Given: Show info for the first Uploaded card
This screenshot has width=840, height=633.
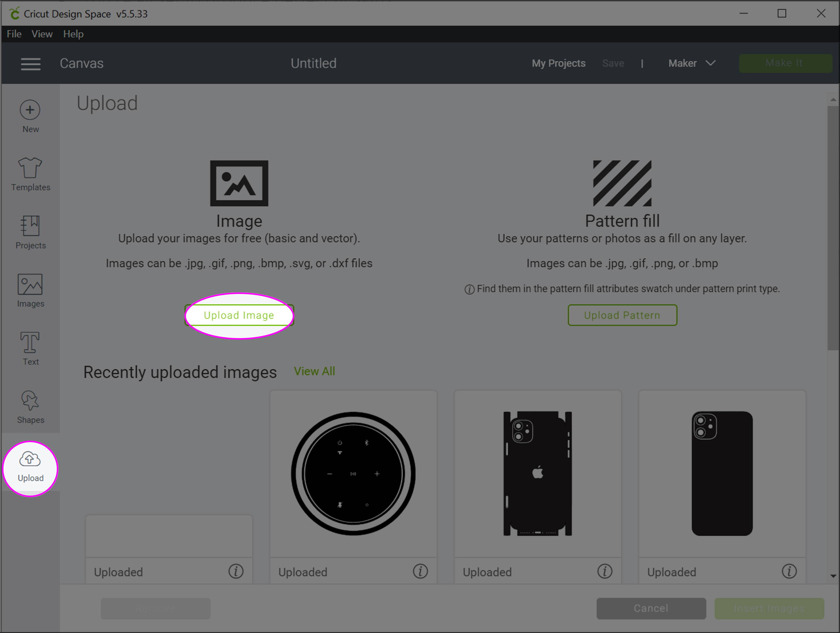Looking at the screenshot, I should click(236, 572).
